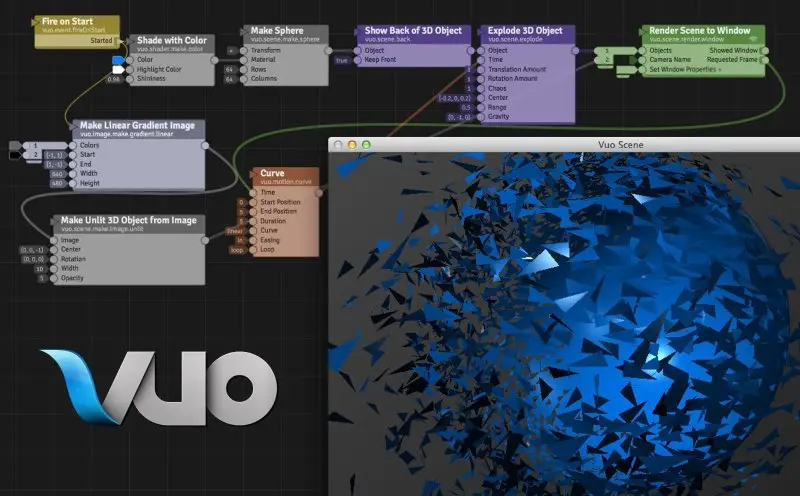Click the Columns port on Make Sphere
Viewport: 800px width, 496px height.
point(244,79)
